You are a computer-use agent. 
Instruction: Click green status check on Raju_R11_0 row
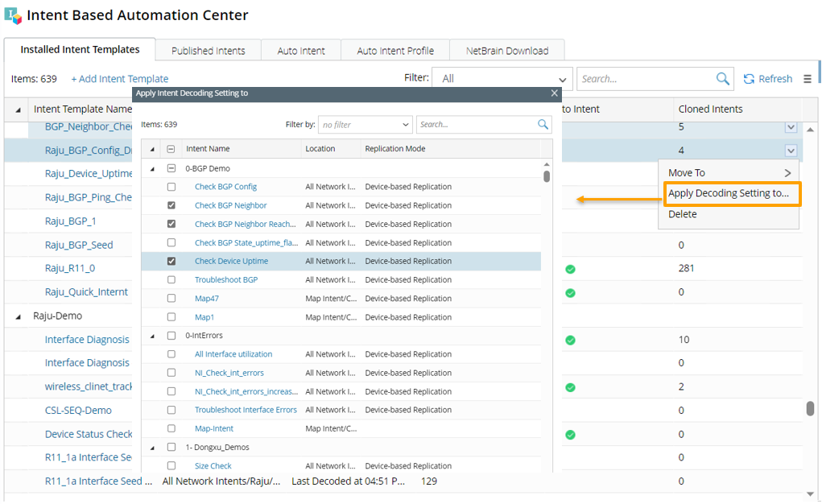570,269
